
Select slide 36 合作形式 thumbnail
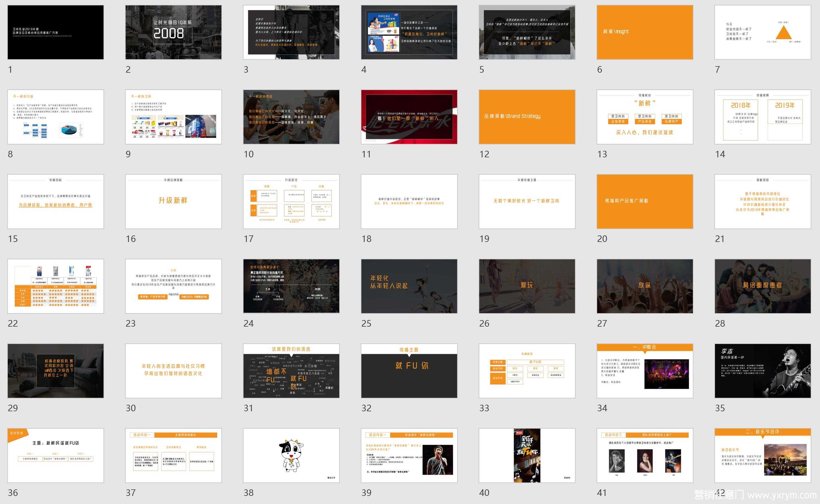pyautogui.click(x=56, y=456)
